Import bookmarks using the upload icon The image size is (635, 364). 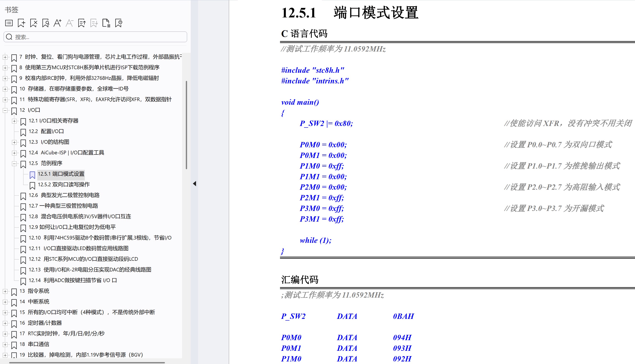82,23
